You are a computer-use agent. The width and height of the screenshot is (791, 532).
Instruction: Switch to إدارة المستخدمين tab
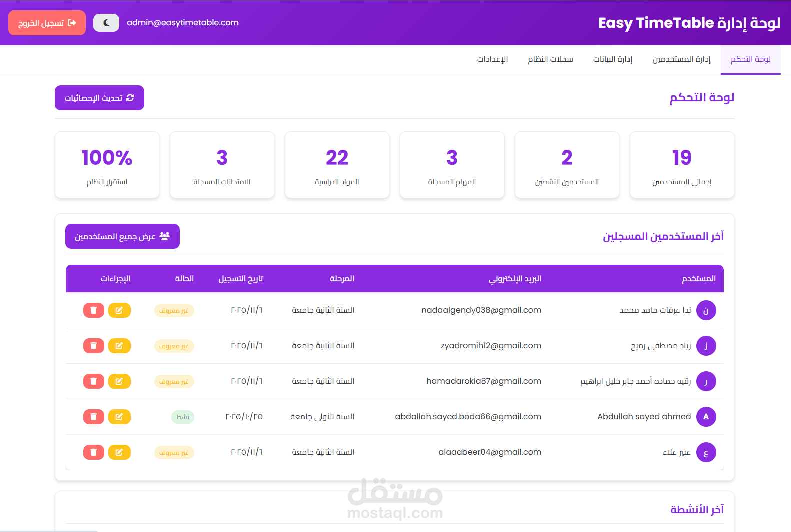pos(681,59)
